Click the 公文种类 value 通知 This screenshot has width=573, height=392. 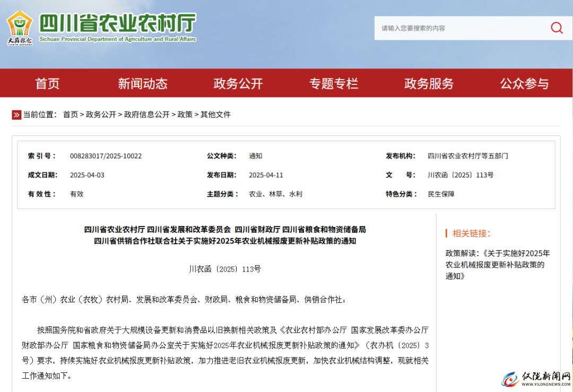click(x=255, y=156)
